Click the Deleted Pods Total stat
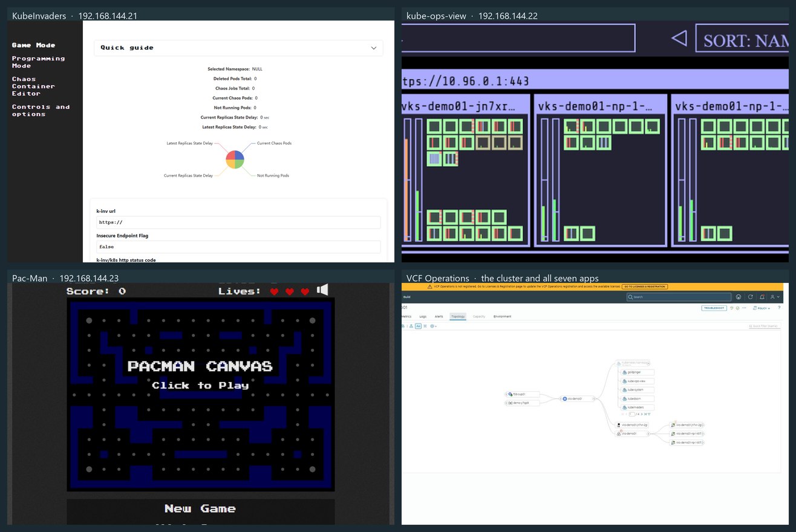Image resolution: width=796 pixels, height=532 pixels. (235, 79)
